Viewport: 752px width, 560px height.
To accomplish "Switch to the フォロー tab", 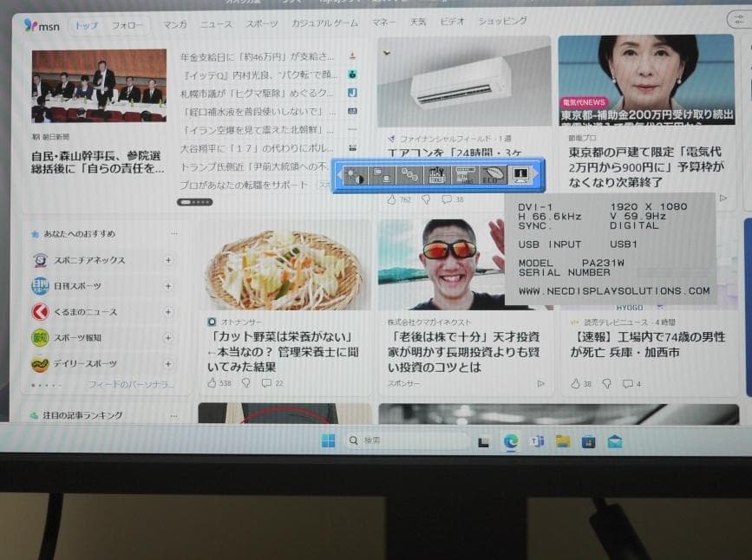I will tap(128, 26).
